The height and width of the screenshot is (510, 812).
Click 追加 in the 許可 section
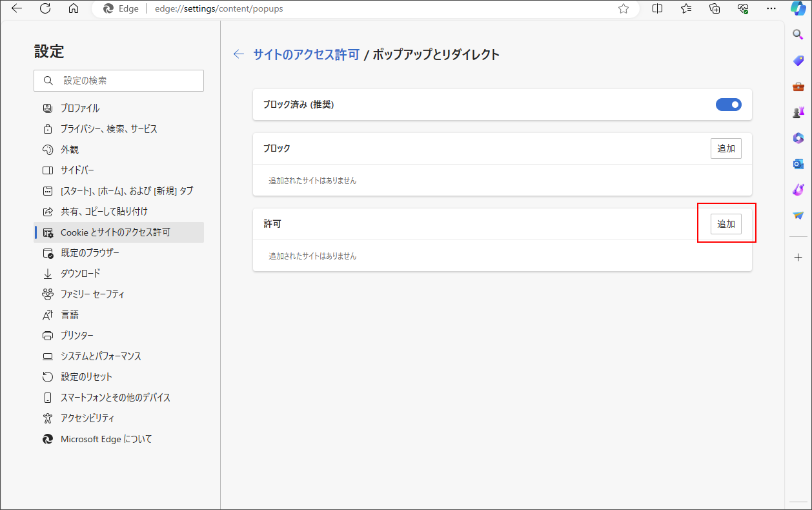[x=726, y=223]
